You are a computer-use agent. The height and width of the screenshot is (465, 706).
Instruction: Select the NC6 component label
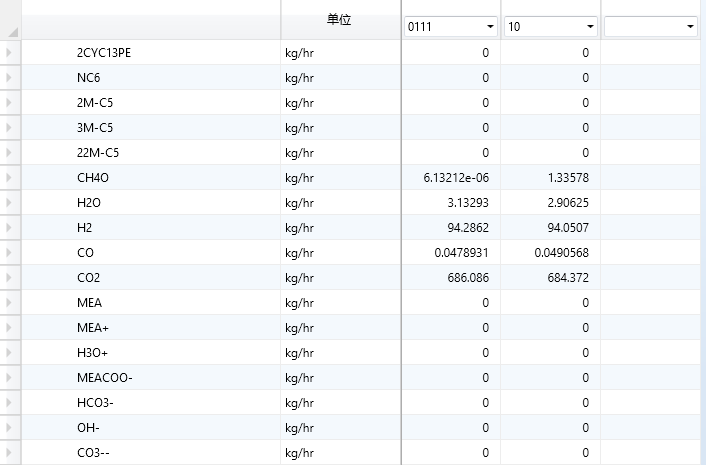tap(86, 78)
